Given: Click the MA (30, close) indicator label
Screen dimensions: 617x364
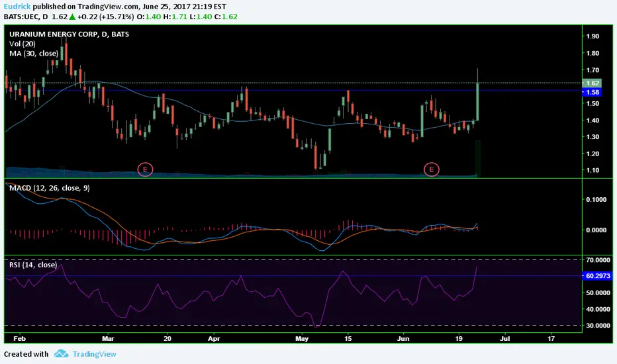Looking at the screenshot, I should pyautogui.click(x=34, y=54).
